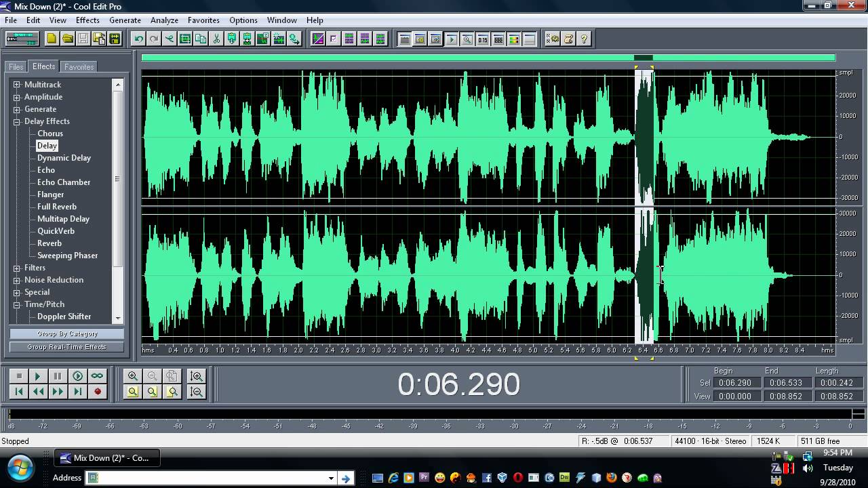The width and height of the screenshot is (868, 488).
Task: Toggle the loop play infinity button
Action: [x=97, y=375]
